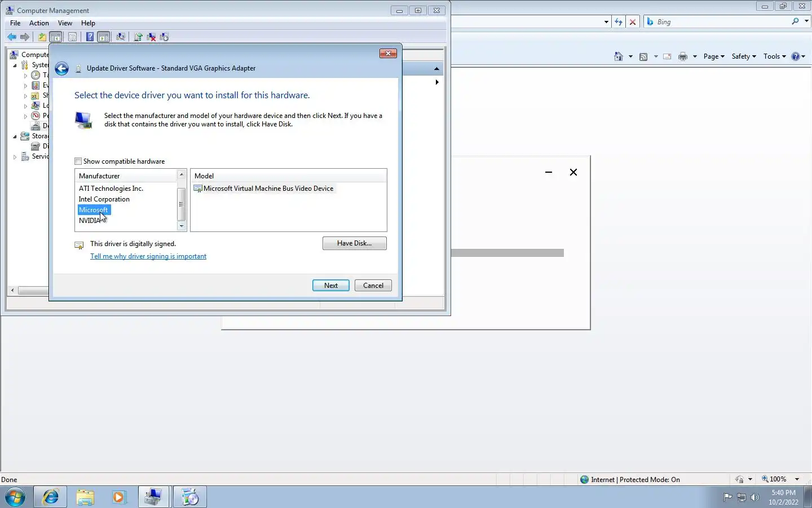Open the Print dropdown arrow in IE
Screen dimensions: 812x508
pyautogui.click(x=695, y=56)
